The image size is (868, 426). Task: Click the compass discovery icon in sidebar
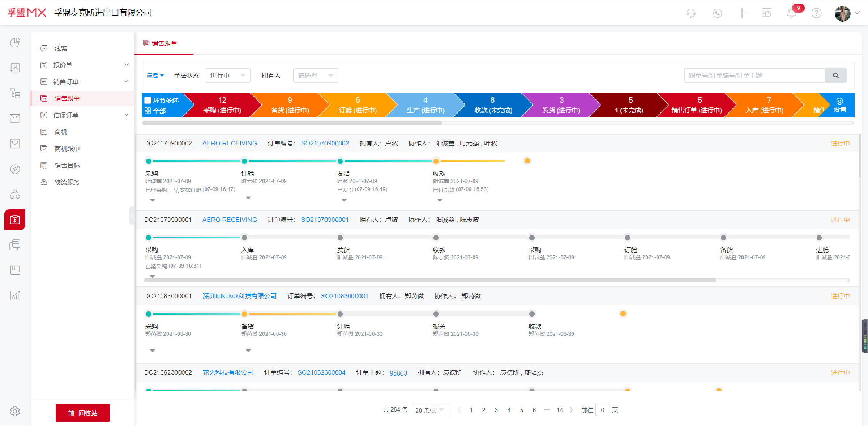click(x=14, y=169)
